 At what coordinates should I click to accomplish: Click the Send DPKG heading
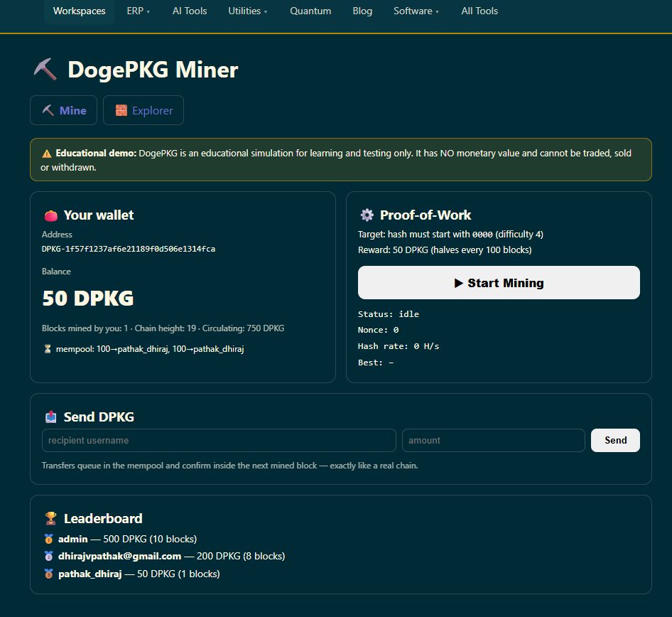coord(99,417)
